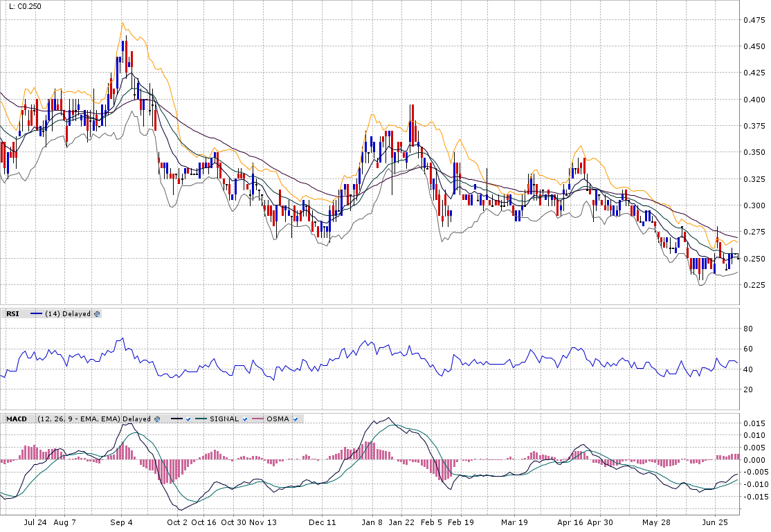Open the RSI period (14) setting

[x=52, y=314]
